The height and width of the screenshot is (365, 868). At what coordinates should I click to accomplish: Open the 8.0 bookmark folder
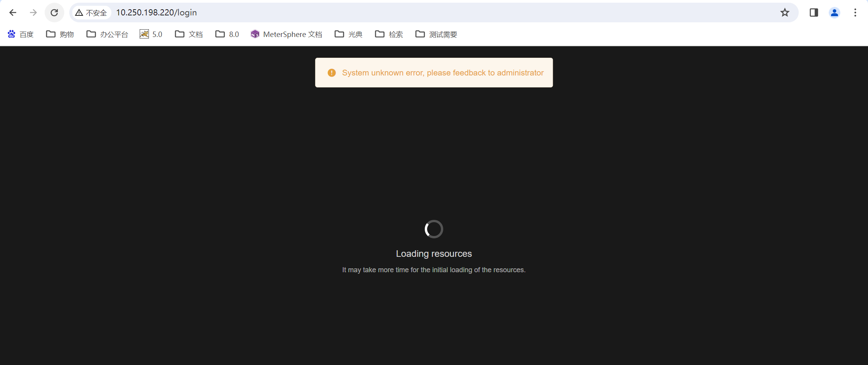point(227,34)
